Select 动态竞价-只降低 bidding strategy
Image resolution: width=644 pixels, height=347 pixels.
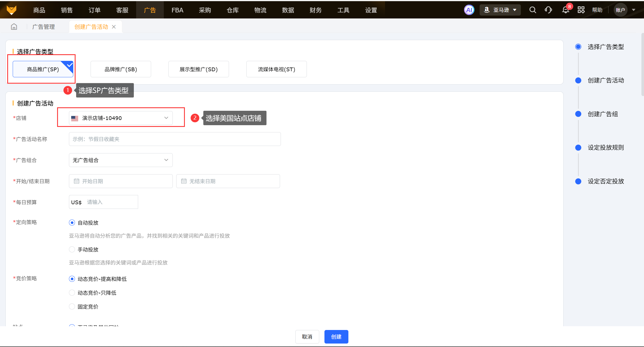[x=72, y=293]
